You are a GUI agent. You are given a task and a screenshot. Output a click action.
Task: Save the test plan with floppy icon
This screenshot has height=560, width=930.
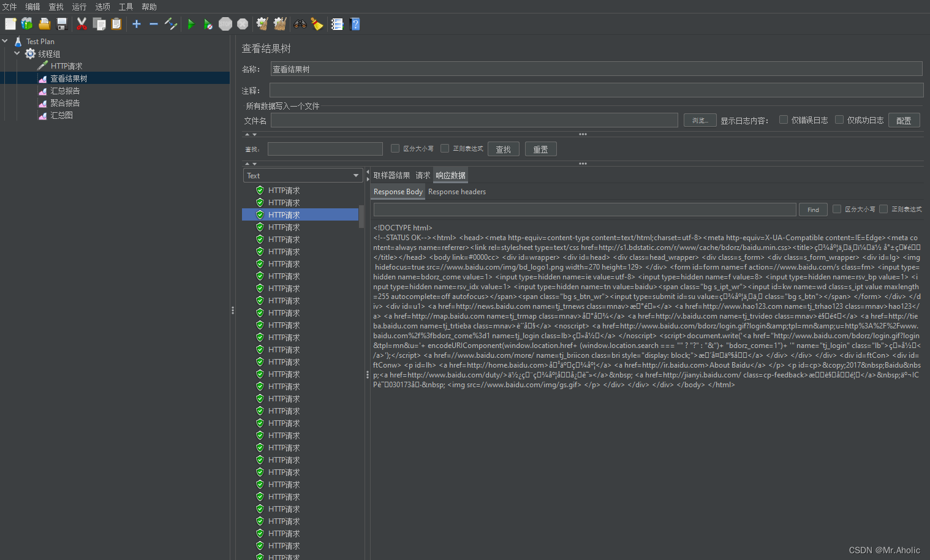(x=61, y=24)
